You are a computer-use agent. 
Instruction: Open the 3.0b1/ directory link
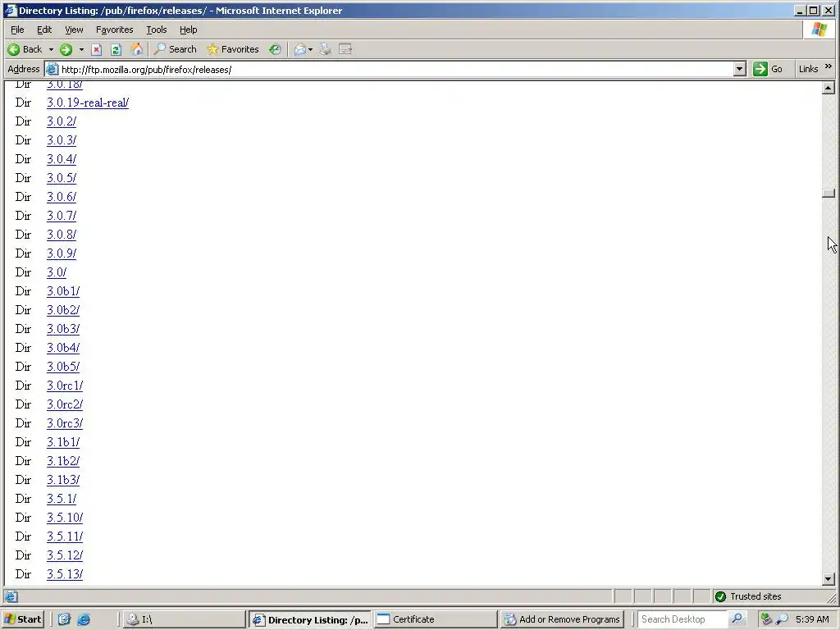63,291
